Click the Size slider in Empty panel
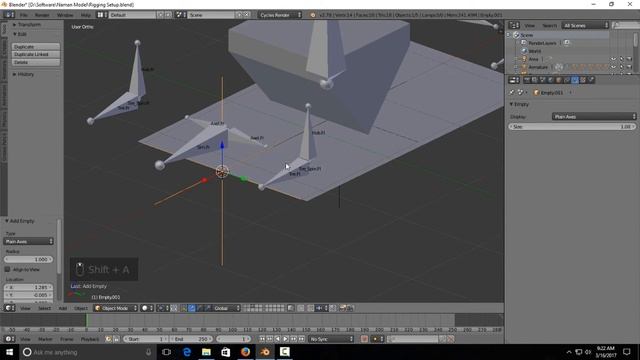The width and height of the screenshot is (640, 360). tap(572, 127)
